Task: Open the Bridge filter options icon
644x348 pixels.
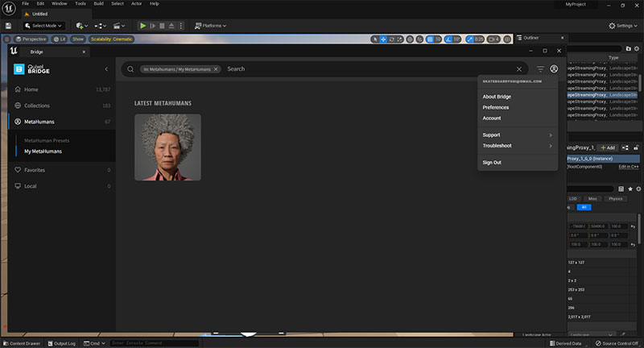Action: point(540,69)
